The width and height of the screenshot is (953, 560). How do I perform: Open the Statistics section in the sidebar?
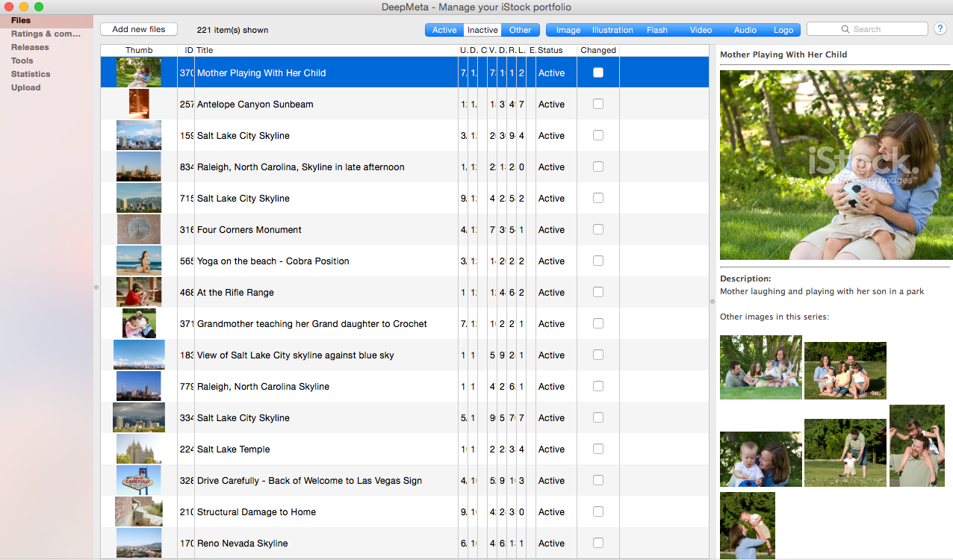31,74
